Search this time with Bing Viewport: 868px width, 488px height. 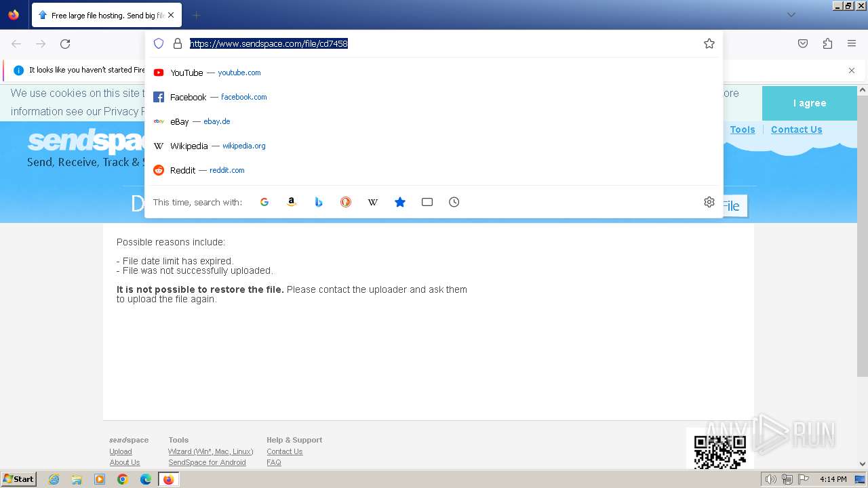(x=319, y=202)
